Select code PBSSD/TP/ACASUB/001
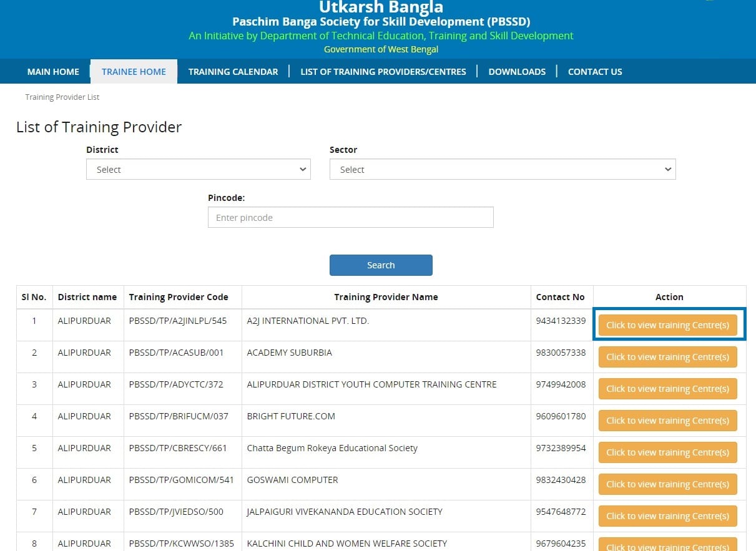756x551 pixels. [176, 353]
